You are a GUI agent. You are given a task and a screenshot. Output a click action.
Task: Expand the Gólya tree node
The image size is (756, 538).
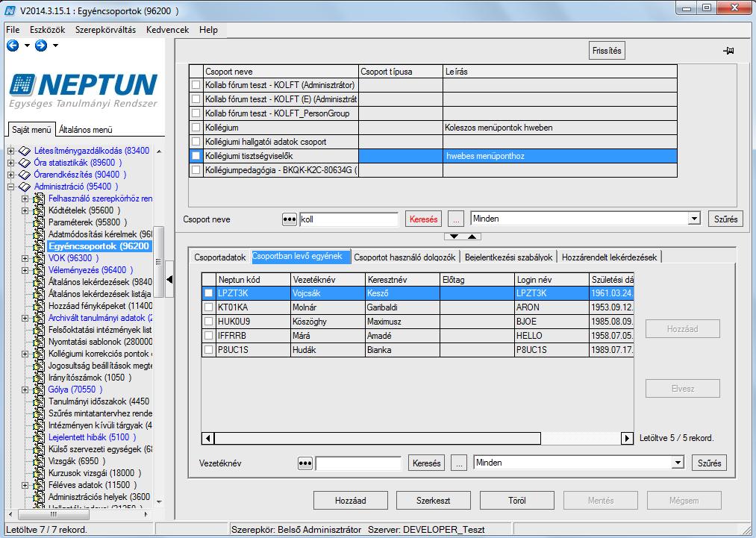click(x=25, y=390)
